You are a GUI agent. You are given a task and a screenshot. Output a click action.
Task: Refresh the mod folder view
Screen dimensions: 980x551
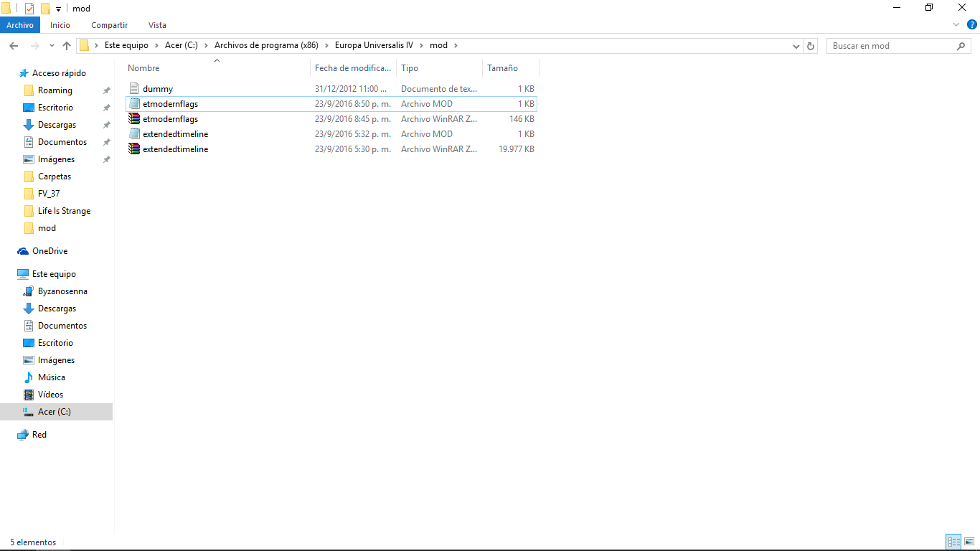[811, 46]
